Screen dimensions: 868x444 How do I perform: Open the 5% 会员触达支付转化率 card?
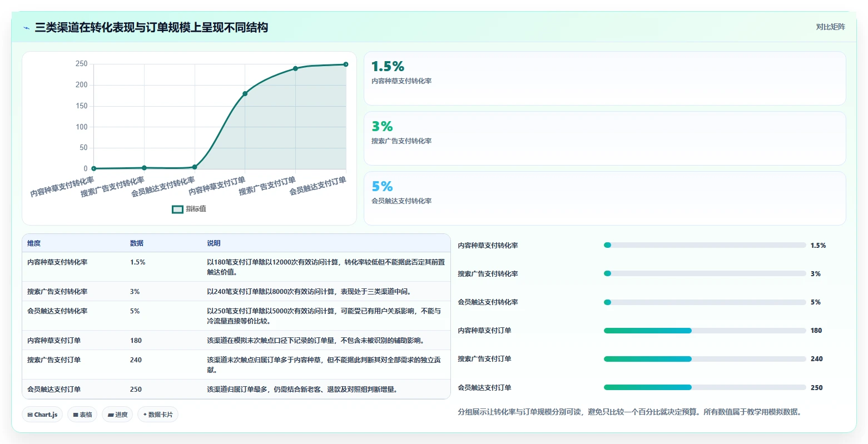pyautogui.click(x=604, y=198)
